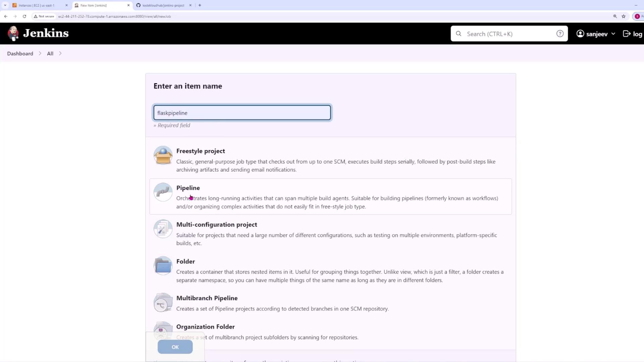The width and height of the screenshot is (644, 362).
Task: Choose the Multi-configuration project icon
Action: pyautogui.click(x=163, y=229)
